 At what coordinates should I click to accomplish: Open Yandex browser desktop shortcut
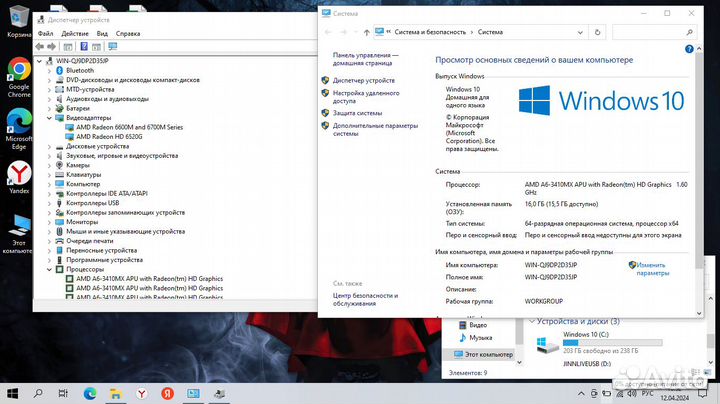click(19, 177)
